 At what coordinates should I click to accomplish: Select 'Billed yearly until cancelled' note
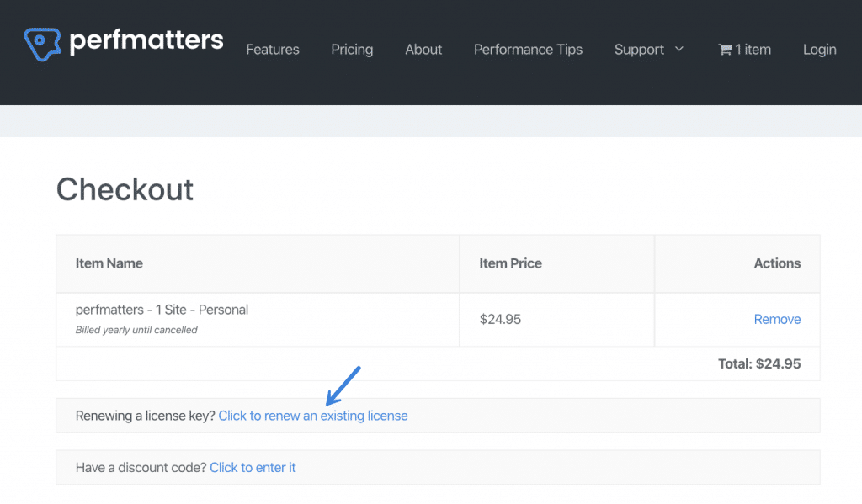(x=136, y=330)
